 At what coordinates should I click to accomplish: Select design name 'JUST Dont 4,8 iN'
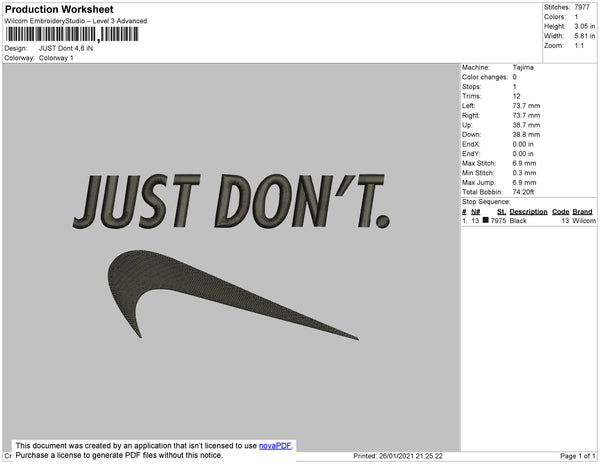pos(66,49)
